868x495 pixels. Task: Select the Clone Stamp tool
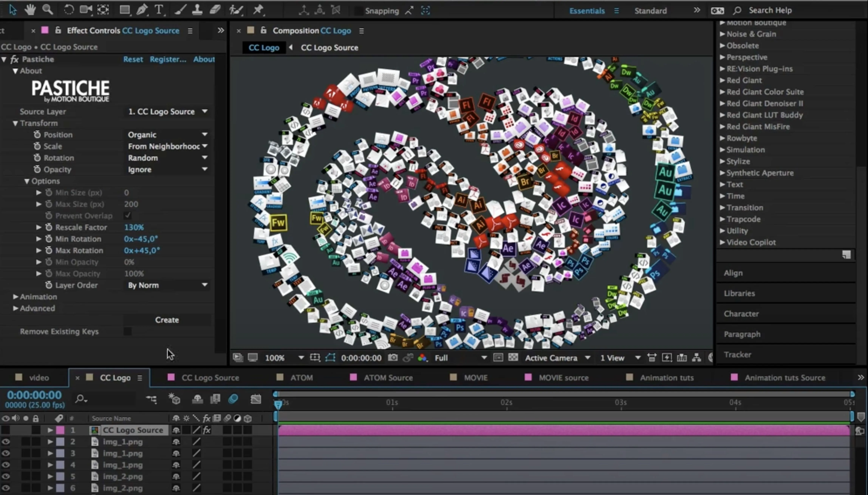click(x=197, y=10)
